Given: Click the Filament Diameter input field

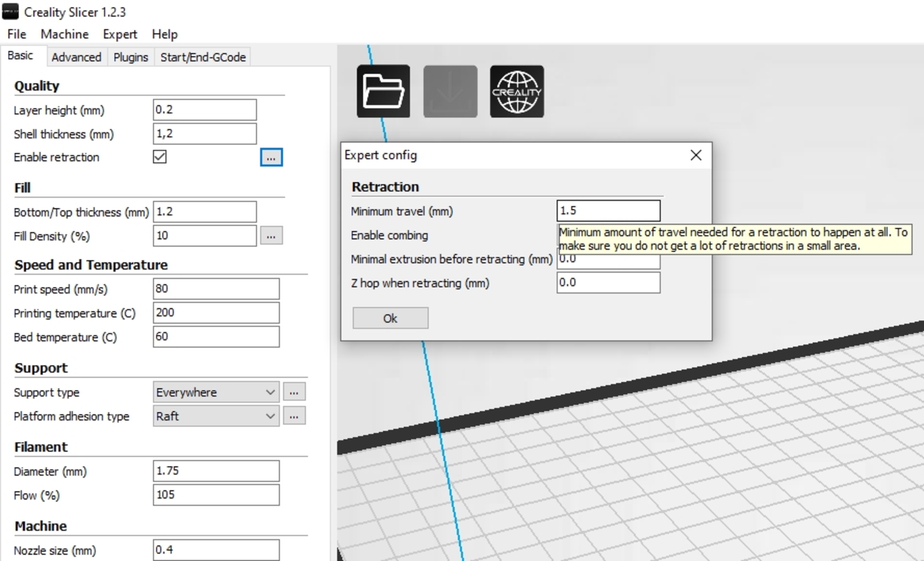Looking at the screenshot, I should [216, 471].
